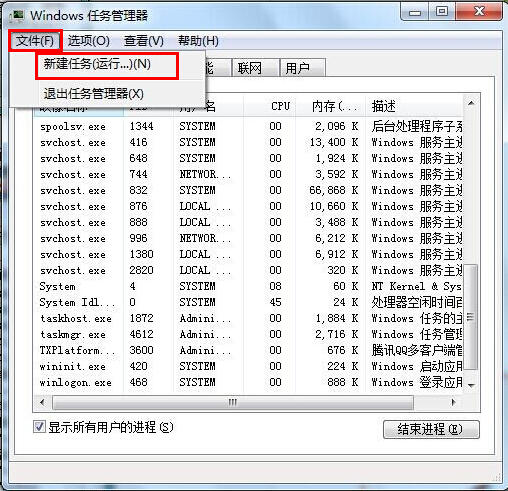Select the taskhost.exe process row
The height and width of the screenshot is (491, 508).
point(248,318)
